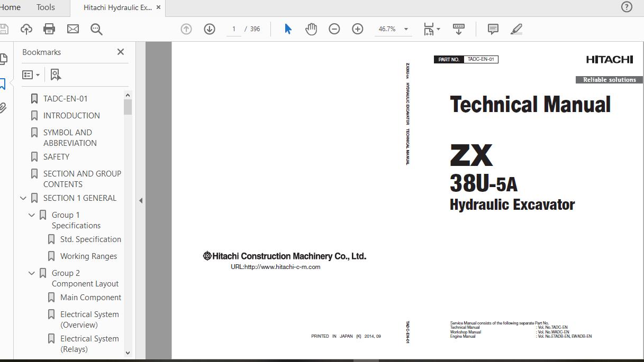Screen dimensions: 644x362
Task: Open page thumbnails panel icon
Action: [x=3, y=59]
